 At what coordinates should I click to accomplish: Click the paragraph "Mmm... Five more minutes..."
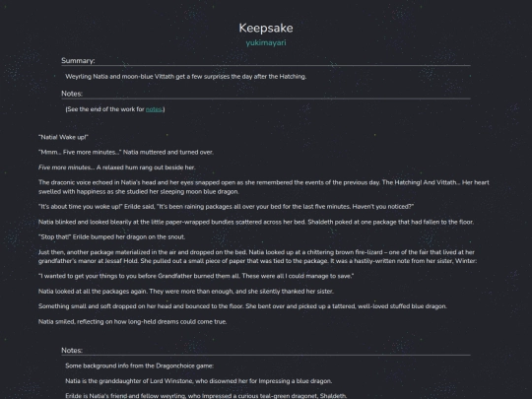click(126, 153)
